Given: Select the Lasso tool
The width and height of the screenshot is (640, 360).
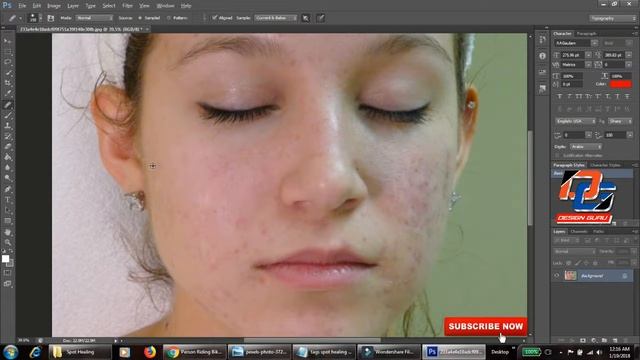Looking at the screenshot, I should coord(7,62).
